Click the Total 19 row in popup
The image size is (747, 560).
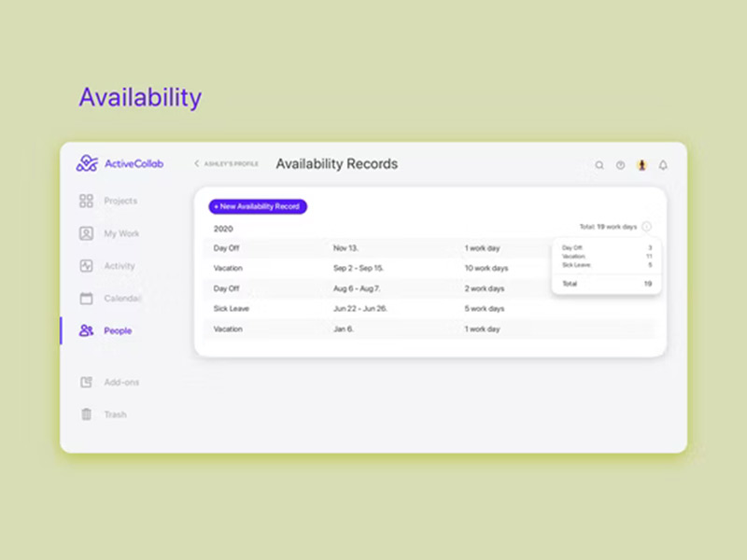[606, 284]
